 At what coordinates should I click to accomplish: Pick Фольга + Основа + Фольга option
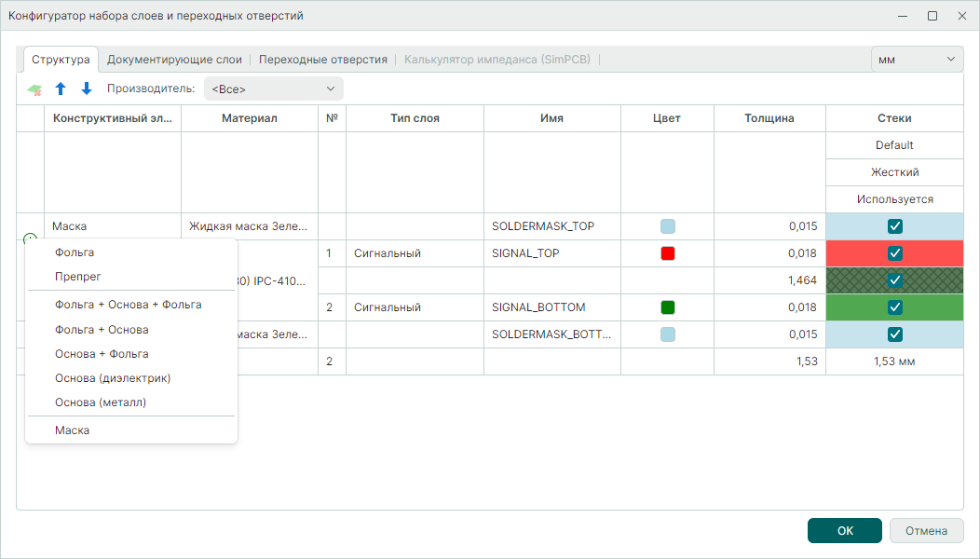128,305
